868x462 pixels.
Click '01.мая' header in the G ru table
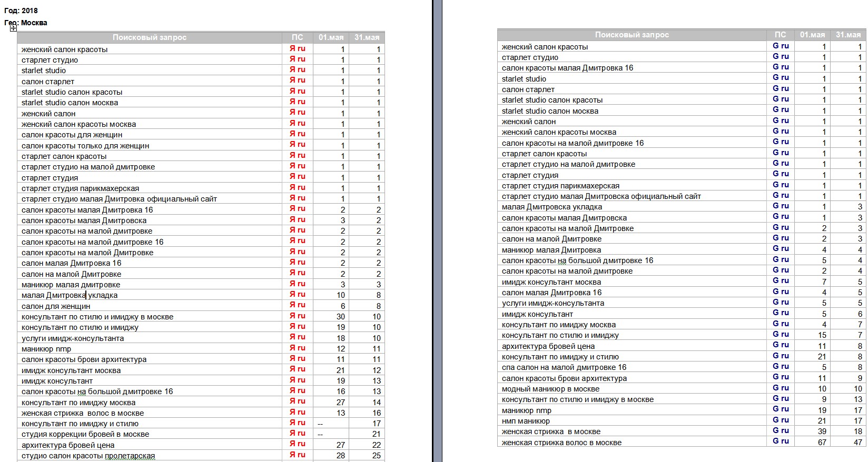coord(812,35)
